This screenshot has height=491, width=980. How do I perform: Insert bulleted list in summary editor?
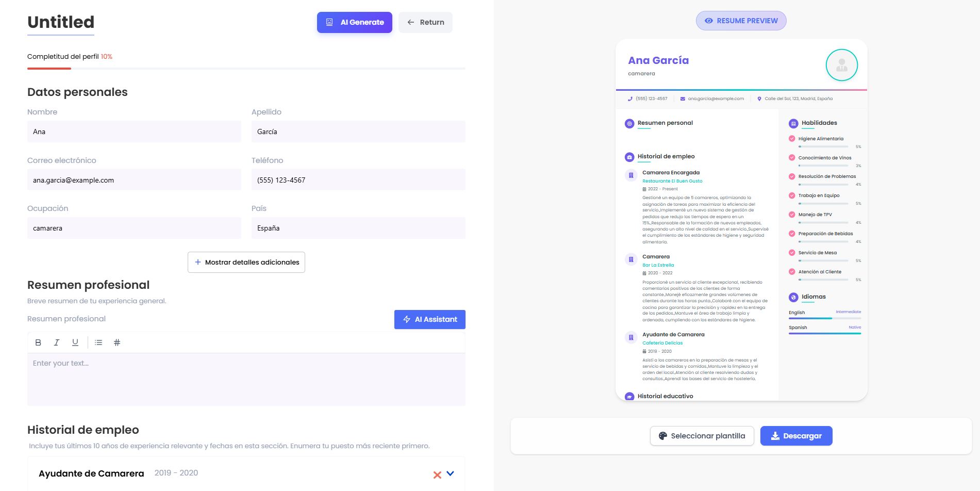[x=98, y=342]
